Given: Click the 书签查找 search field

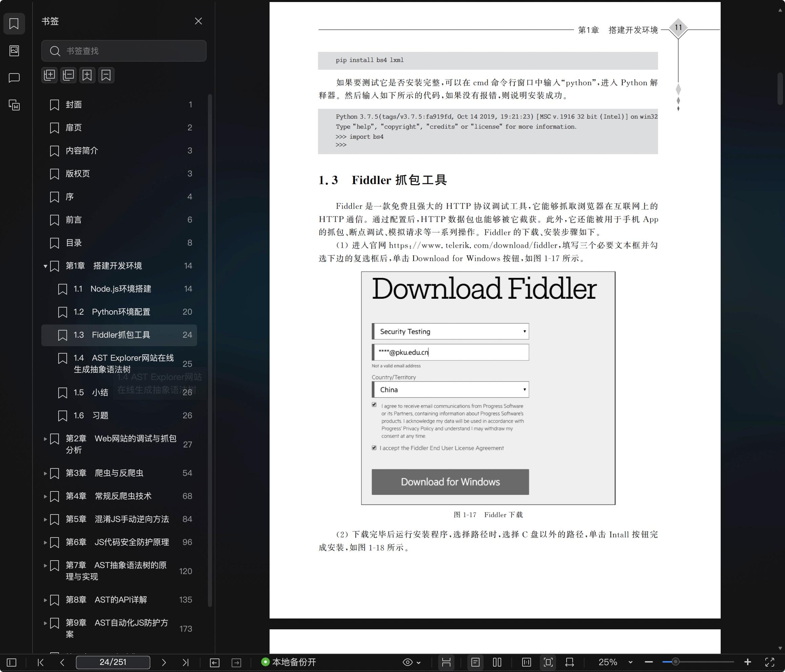Looking at the screenshot, I should tap(124, 51).
